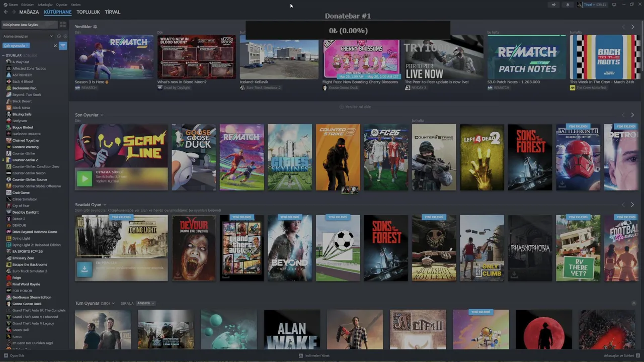The image size is (644, 362).
Task: Open the Alfabetik sort dropdown
Action: pos(145,303)
